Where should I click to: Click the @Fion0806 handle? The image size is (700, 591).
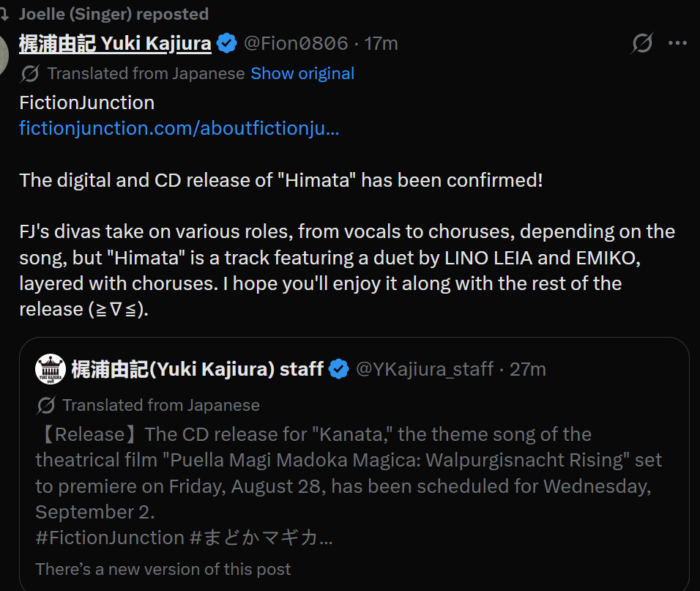(x=296, y=44)
